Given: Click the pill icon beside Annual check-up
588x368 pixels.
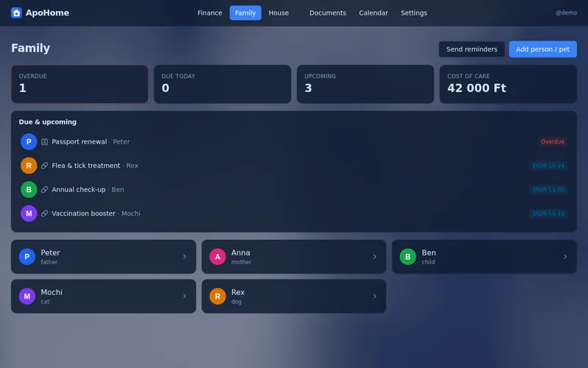Looking at the screenshot, I should click(44, 190).
